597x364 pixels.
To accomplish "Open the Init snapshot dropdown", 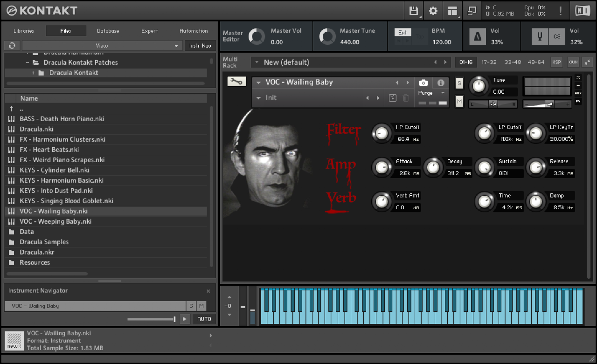I will coord(258,98).
